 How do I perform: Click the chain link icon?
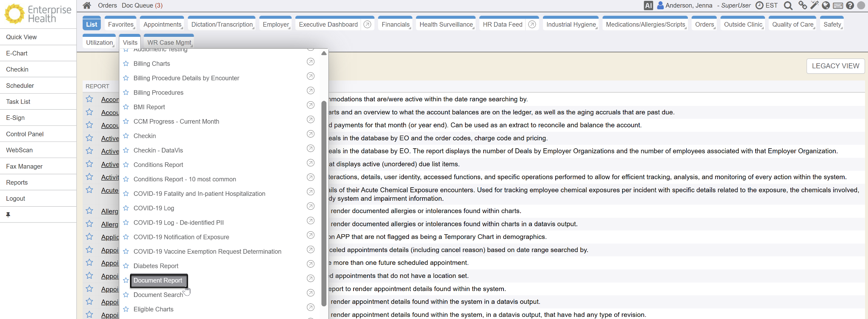click(x=802, y=6)
